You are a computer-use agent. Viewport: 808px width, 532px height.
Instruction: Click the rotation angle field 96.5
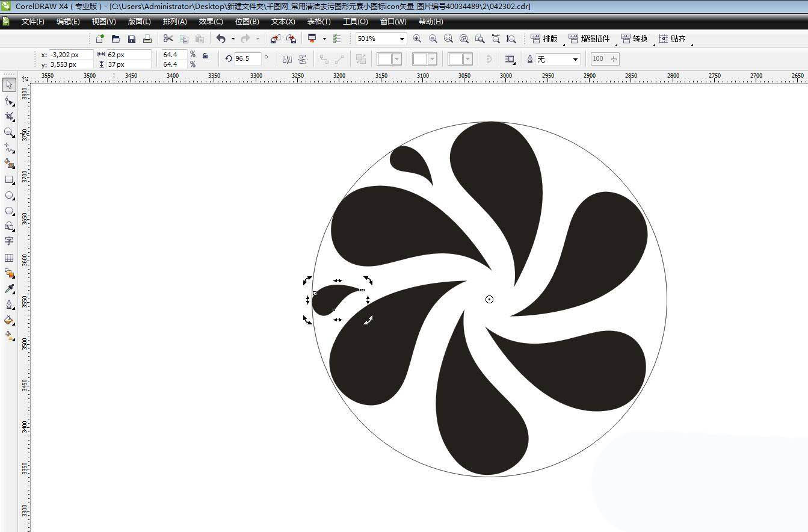[247, 58]
